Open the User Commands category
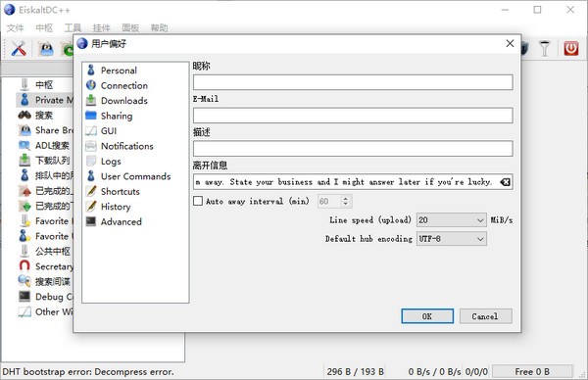 (135, 176)
